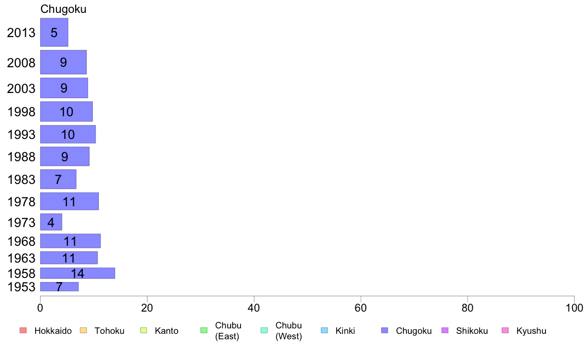588x364 pixels.
Task: Select the 2013 bar showing 5
Action: point(54,32)
